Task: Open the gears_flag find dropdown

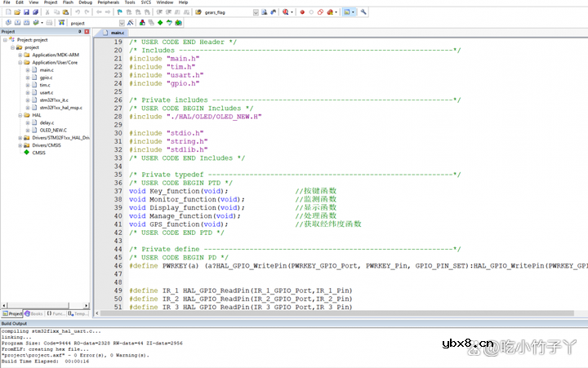Action: tap(256, 13)
